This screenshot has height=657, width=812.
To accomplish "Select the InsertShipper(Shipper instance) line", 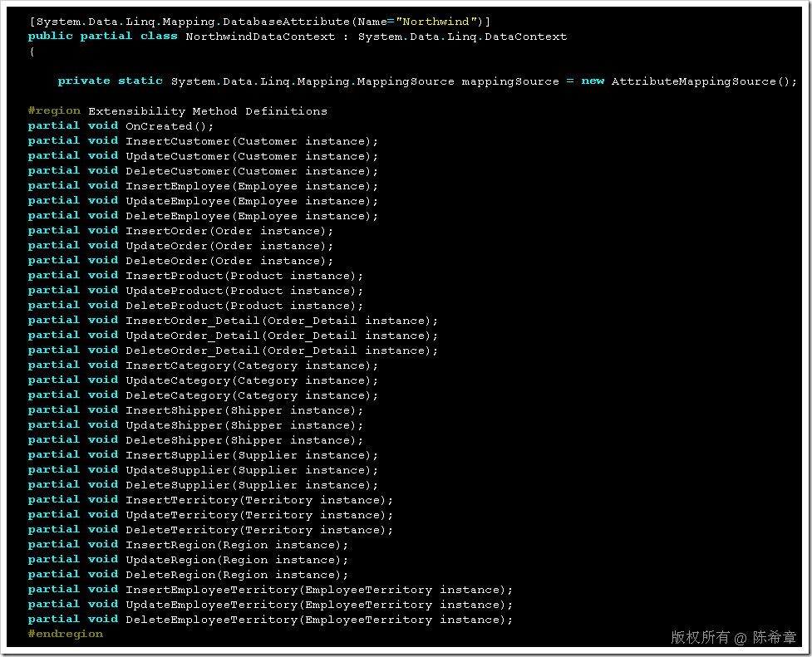I will pos(196,410).
